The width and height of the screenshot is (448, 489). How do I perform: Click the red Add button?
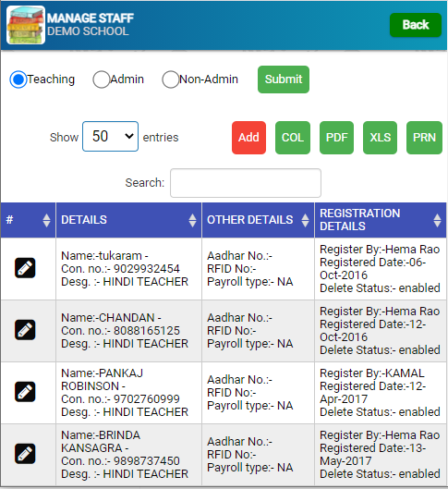click(x=248, y=138)
